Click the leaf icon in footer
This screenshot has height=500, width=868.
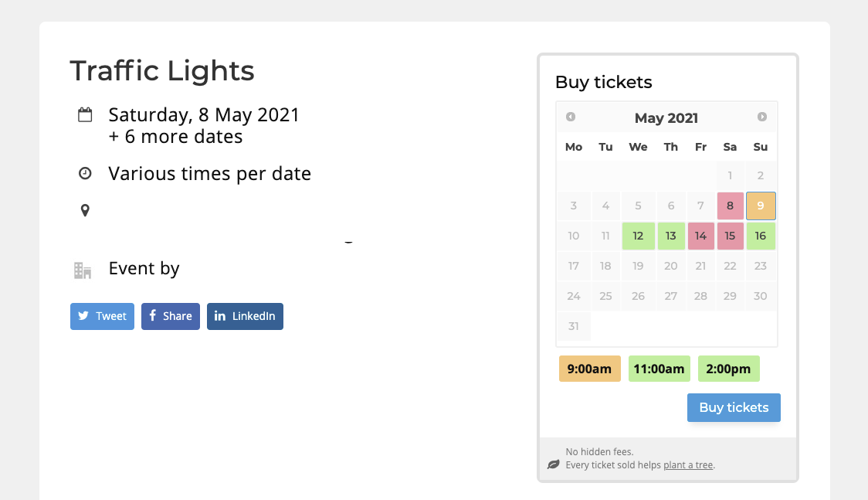pos(554,464)
